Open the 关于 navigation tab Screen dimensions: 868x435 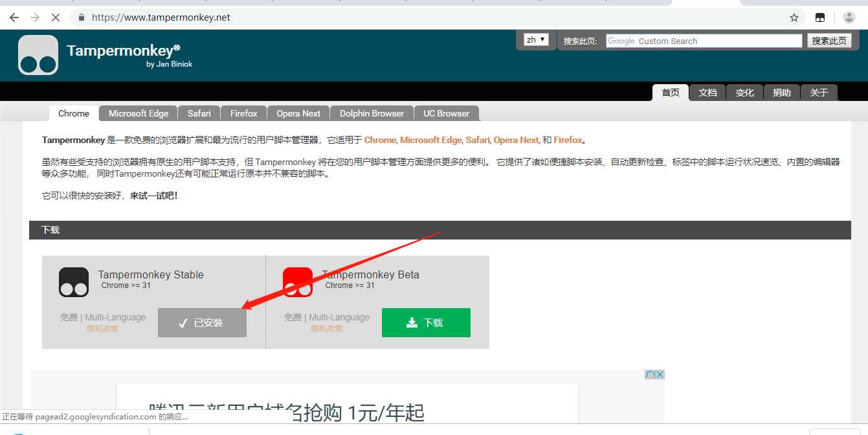[x=819, y=93]
